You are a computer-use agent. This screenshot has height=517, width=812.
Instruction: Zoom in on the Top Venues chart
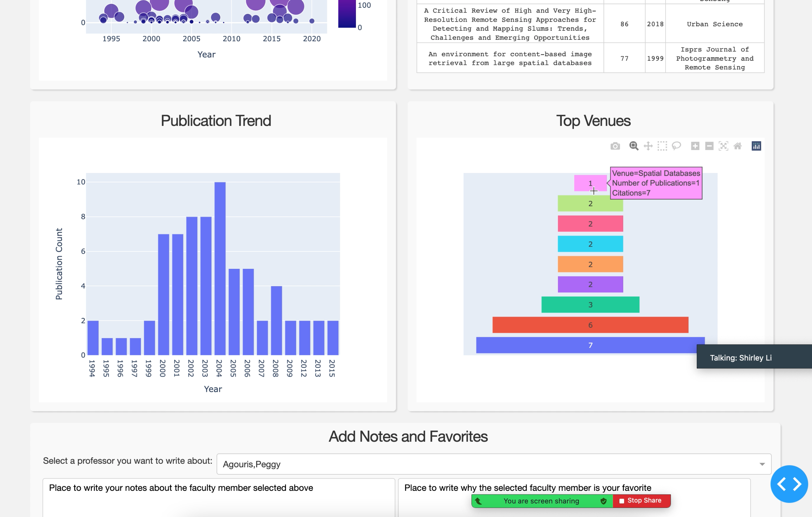coord(695,146)
